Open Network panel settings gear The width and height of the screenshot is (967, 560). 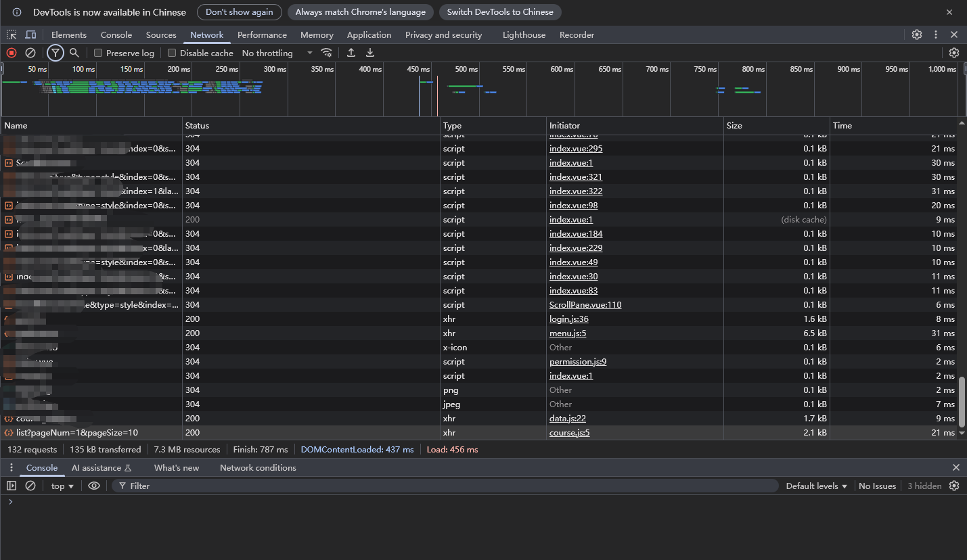954,53
